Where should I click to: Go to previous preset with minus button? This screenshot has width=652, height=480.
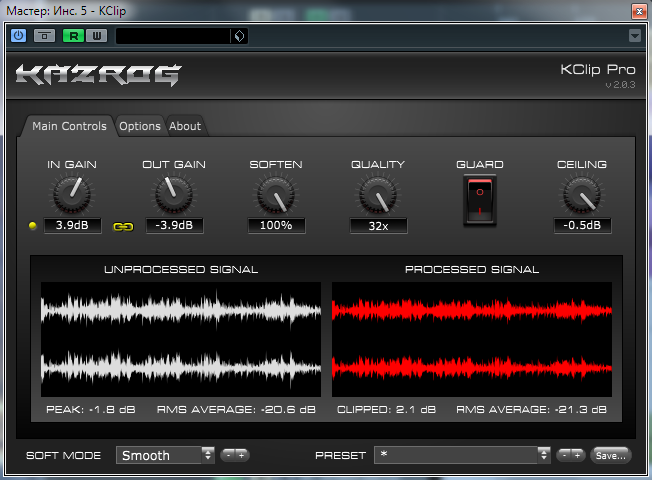(564, 455)
